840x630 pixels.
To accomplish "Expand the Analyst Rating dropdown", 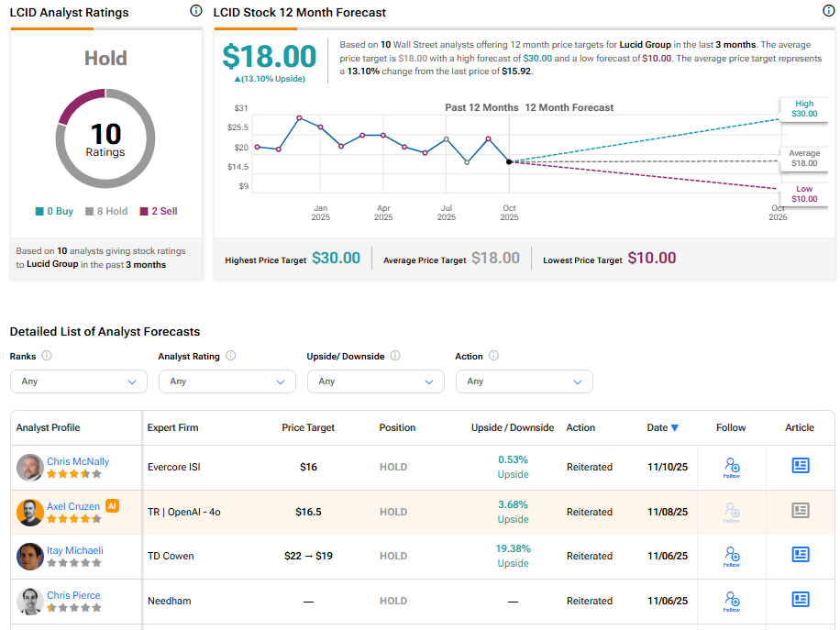I will tap(227, 381).
